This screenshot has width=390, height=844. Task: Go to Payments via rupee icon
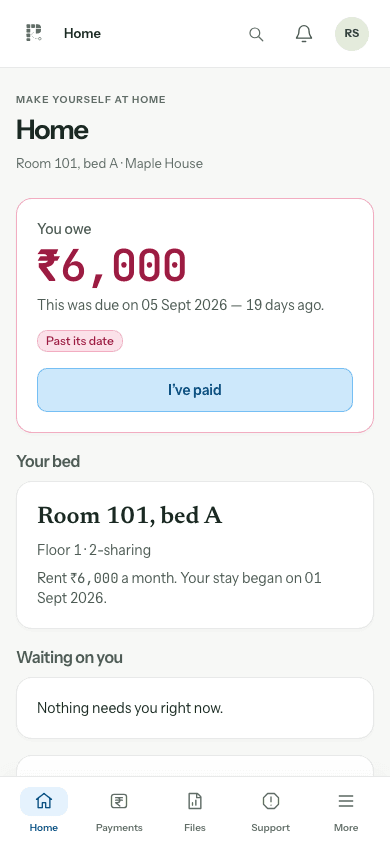tap(119, 801)
